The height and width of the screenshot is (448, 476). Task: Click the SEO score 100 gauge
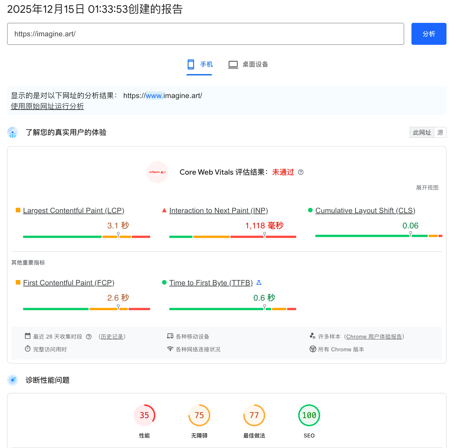[x=309, y=415]
